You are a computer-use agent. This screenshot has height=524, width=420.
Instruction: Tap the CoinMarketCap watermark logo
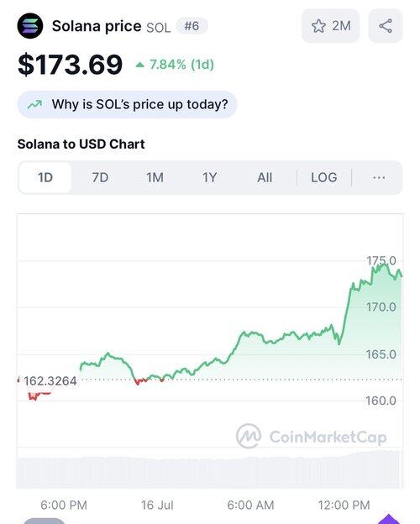(x=248, y=436)
